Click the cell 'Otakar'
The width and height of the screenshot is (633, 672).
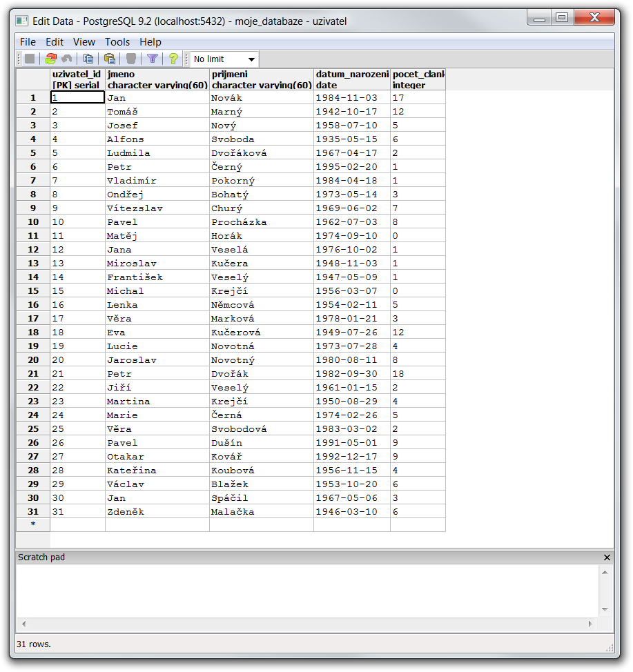point(157,457)
